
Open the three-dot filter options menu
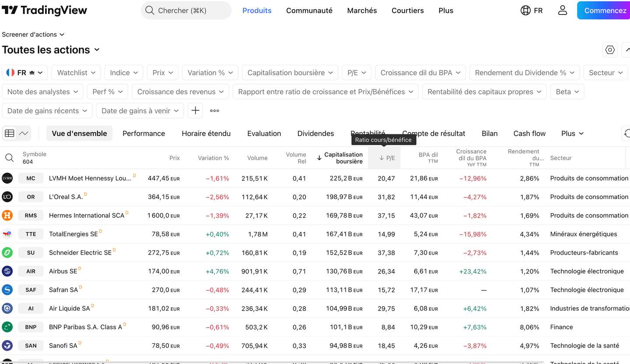(214, 111)
